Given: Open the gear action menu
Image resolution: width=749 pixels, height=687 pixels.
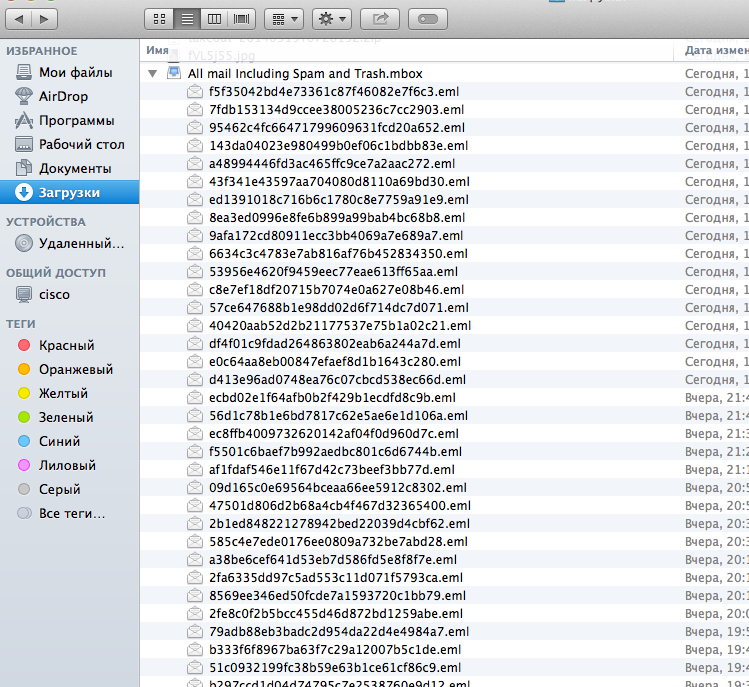Looking at the screenshot, I should click(331, 18).
